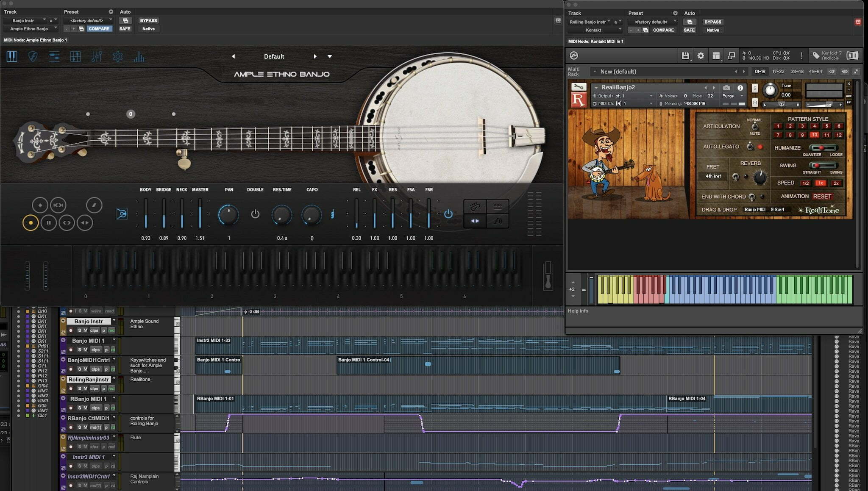Toggle the blue FX power button
868x491 pixels.
click(448, 214)
